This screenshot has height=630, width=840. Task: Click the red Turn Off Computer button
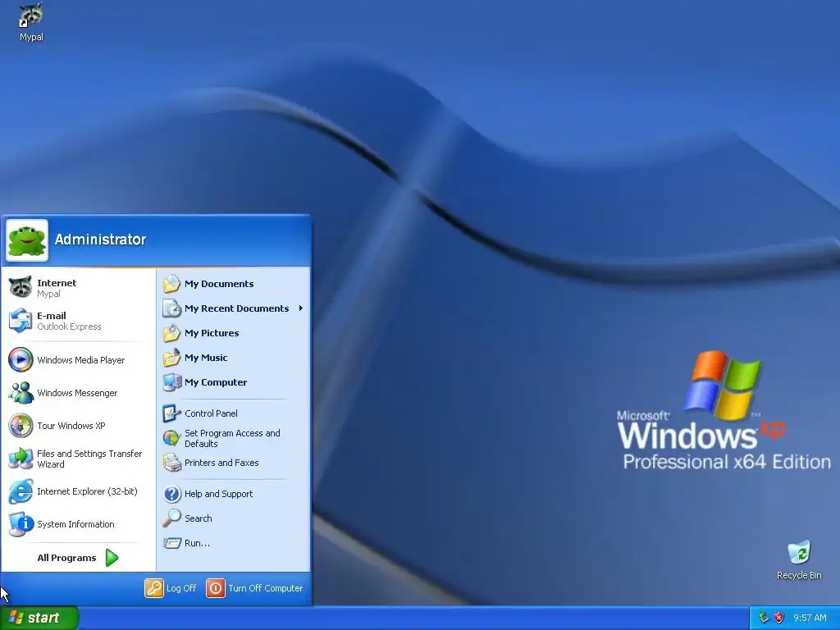216,587
